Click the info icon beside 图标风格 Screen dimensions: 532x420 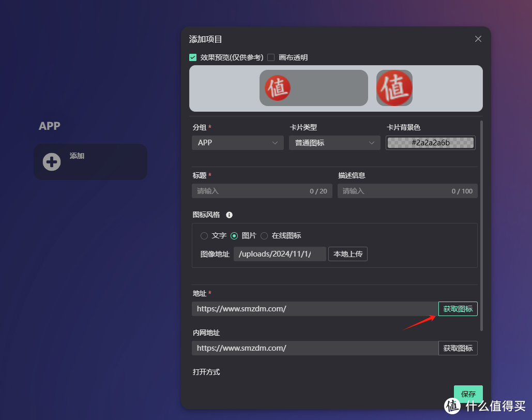point(229,215)
